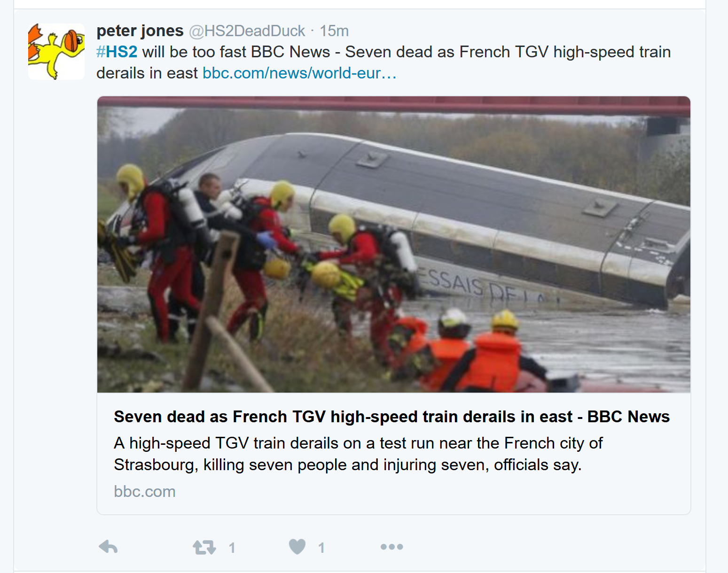Follow the bbc.com/news/world-eur link
The image size is (728, 573).
pos(299,73)
